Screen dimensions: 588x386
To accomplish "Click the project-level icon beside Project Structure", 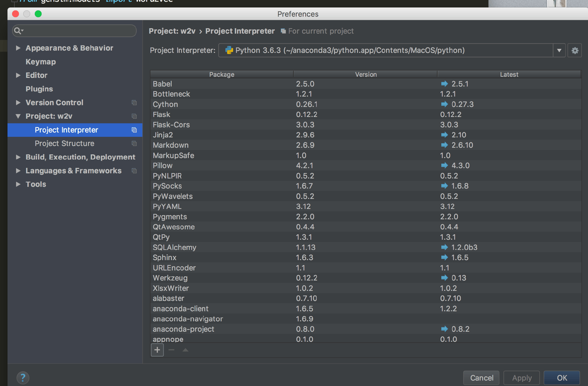I will point(134,143).
